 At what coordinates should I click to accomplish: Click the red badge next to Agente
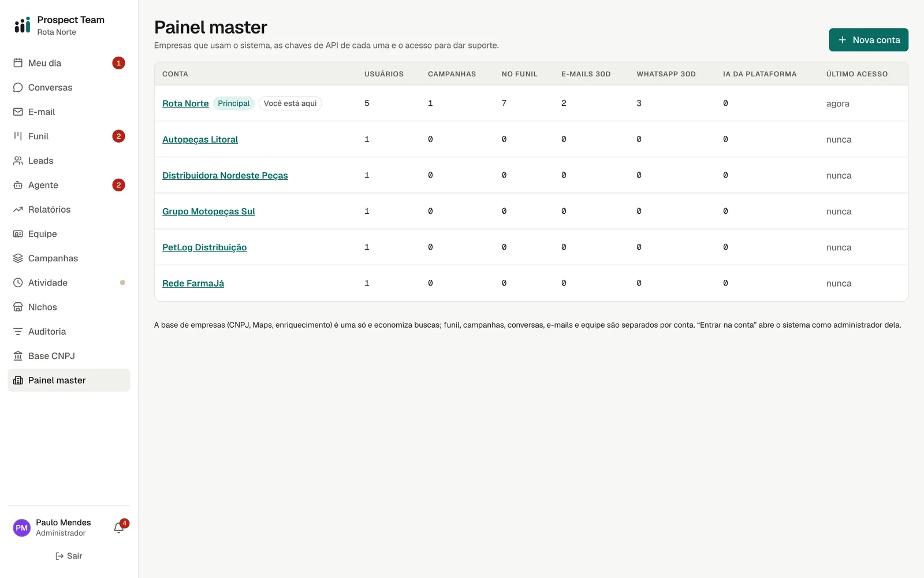pos(118,185)
